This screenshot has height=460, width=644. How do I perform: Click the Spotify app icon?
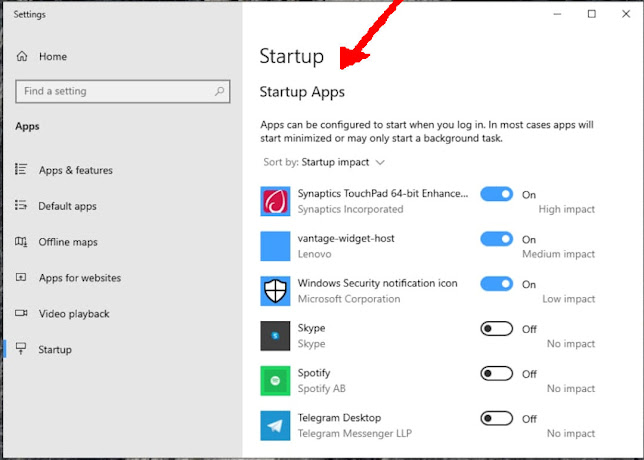(275, 380)
